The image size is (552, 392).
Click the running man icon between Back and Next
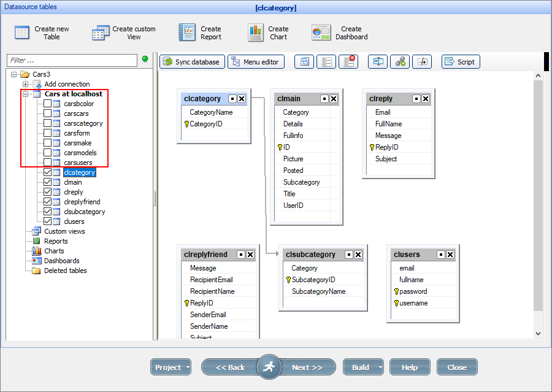click(269, 367)
